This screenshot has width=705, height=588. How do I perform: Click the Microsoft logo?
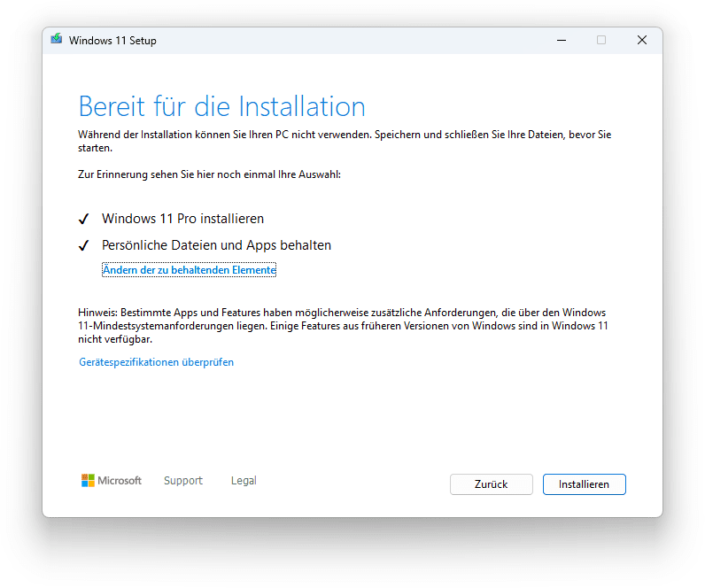(x=112, y=481)
